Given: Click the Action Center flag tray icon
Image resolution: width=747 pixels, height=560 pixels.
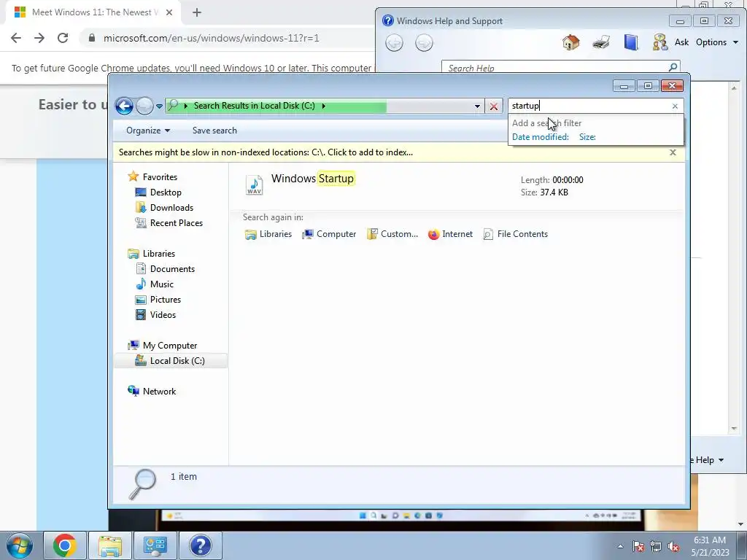Looking at the screenshot, I should (638, 546).
